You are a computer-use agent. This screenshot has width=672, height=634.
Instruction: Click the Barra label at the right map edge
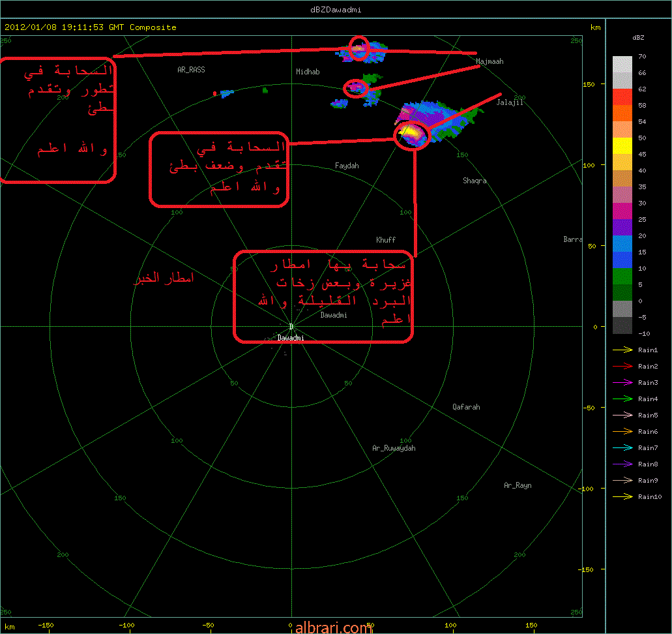point(573,239)
